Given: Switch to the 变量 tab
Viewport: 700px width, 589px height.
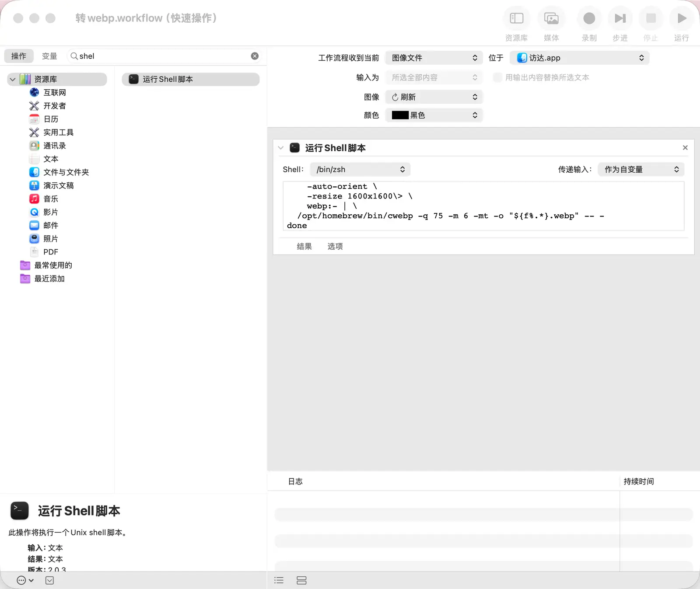Looking at the screenshot, I should (x=49, y=56).
